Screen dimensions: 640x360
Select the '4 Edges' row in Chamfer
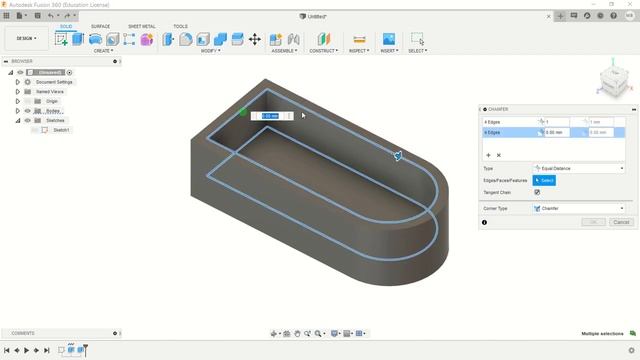tap(554, 122)
